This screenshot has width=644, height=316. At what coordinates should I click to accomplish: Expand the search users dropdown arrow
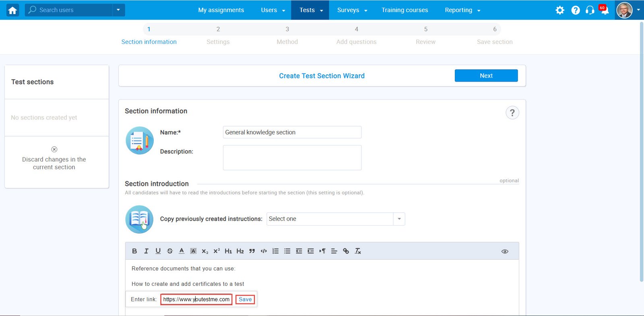[118, 10]
